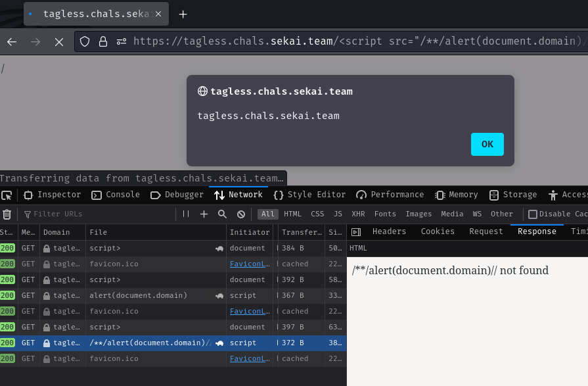
Task: Go back to the previous page
Action: [x=12, y=41]
